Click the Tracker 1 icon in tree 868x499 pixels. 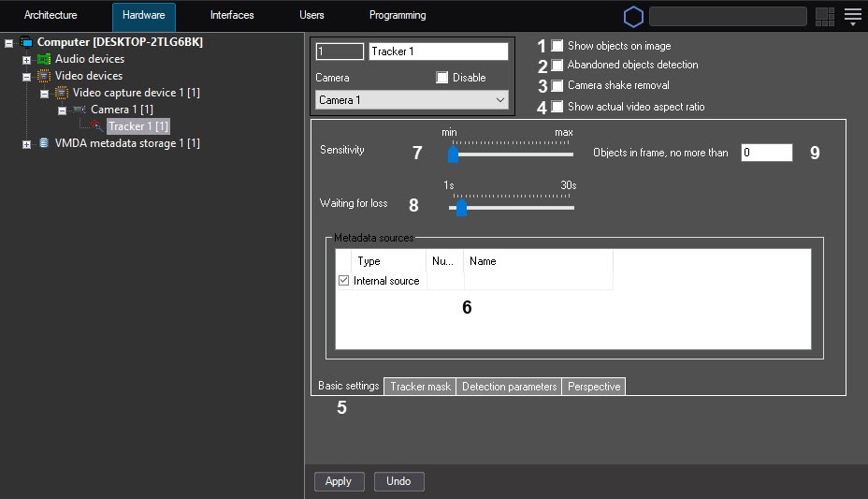(97, 126)
